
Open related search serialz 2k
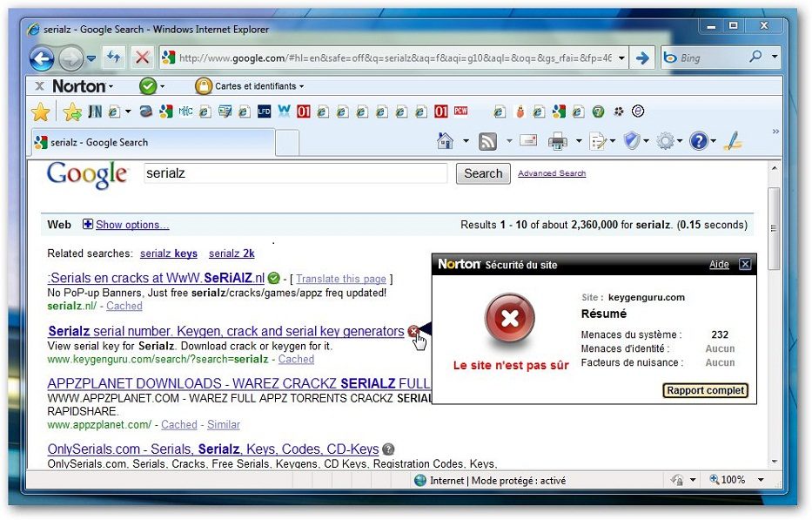click(232, 253)
